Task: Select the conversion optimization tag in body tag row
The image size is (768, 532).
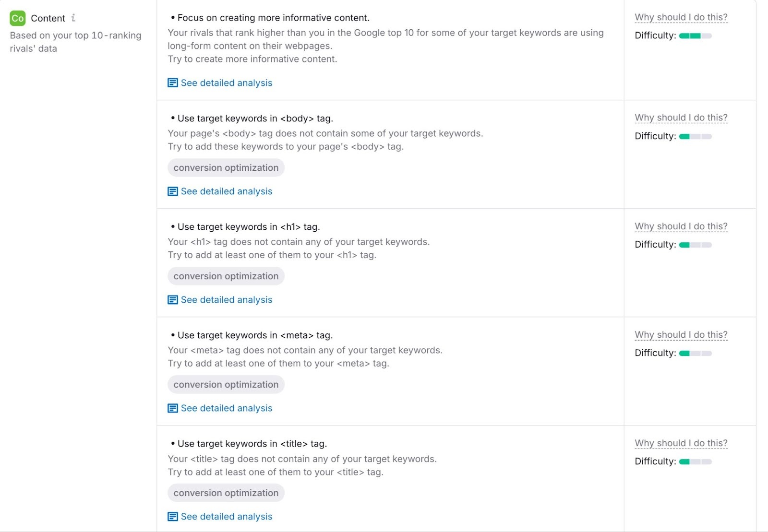Action: pos(226,167)
